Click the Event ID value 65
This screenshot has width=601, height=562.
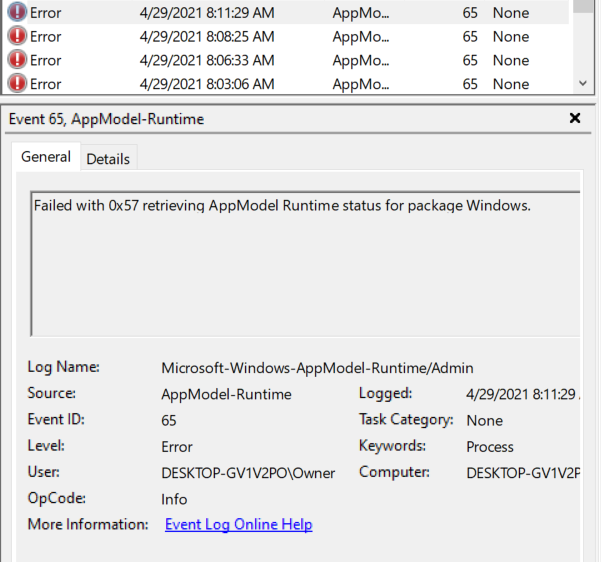169,421
